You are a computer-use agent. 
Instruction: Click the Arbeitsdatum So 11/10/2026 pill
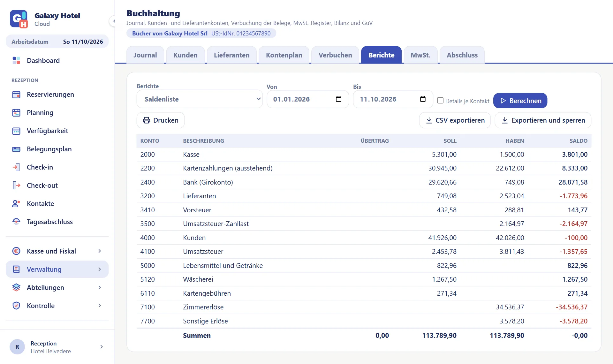[57, 42]
